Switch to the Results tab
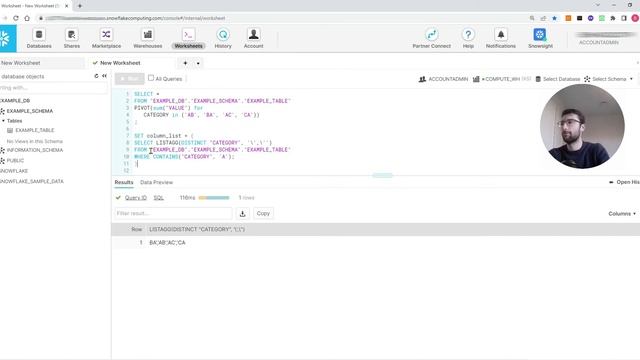640x360 pixels. coord(124,182)
